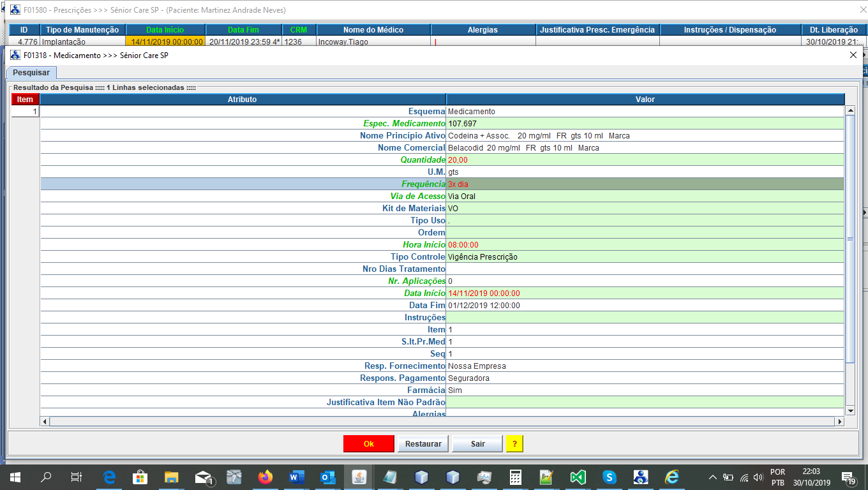Launch Firefox from the taskbar

266,477
